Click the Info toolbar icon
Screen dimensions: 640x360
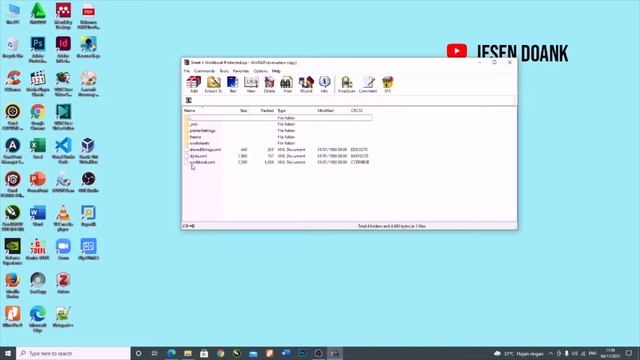pos(324,84)
